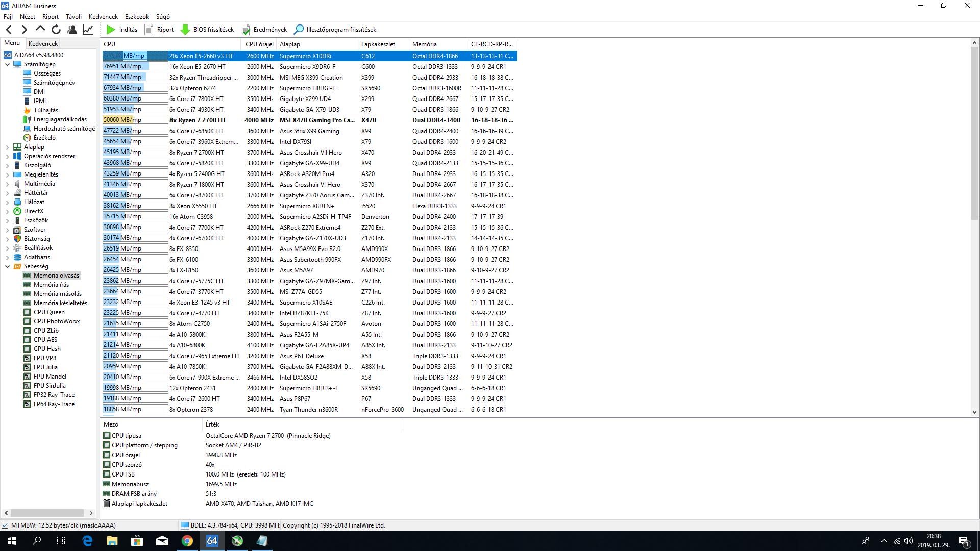Viewport: 980px width, 551px height.
Task: Open the Nézet menu
Action: click(28, 17)
